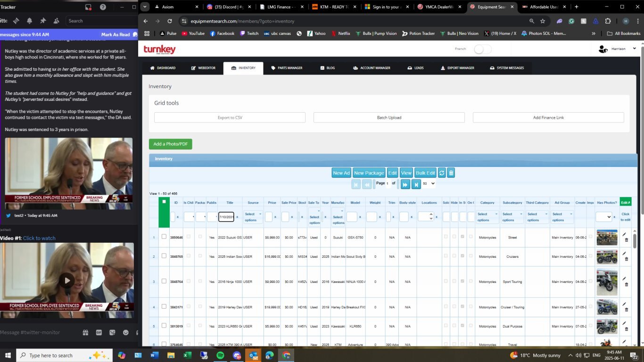644x362 pixels.
Task: Click the New Ad button
Action: pyautogui.click(x=341, y=173)
